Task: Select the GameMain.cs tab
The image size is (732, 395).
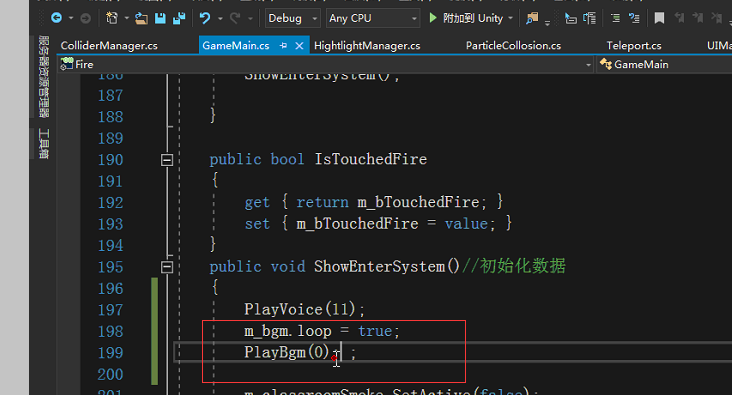Action: coord(236,46)
